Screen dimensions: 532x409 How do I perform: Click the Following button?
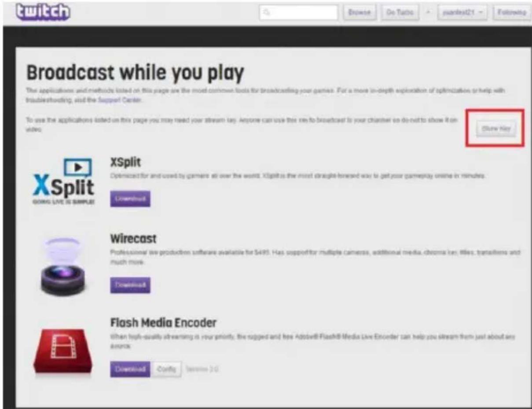513,12
